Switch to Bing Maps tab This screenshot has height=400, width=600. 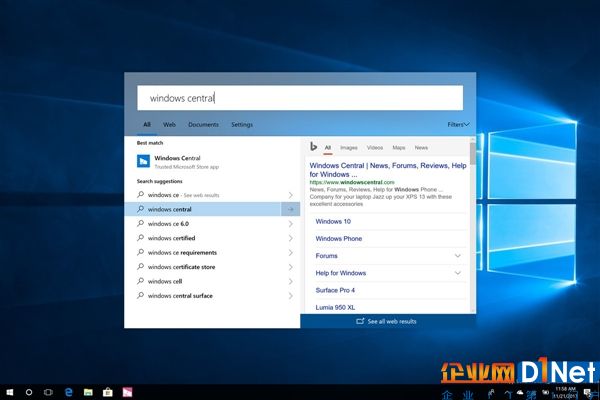click(x=399, y=147)
